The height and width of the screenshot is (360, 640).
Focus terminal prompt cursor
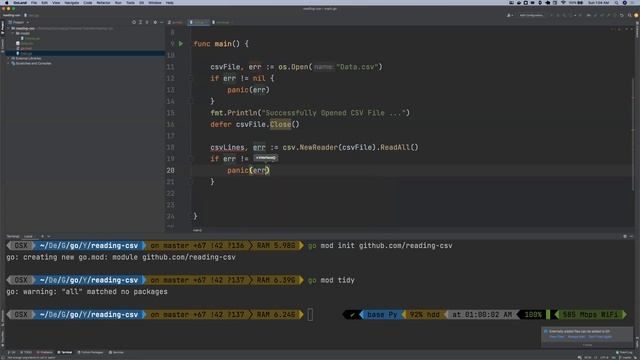tap(310, 315)
